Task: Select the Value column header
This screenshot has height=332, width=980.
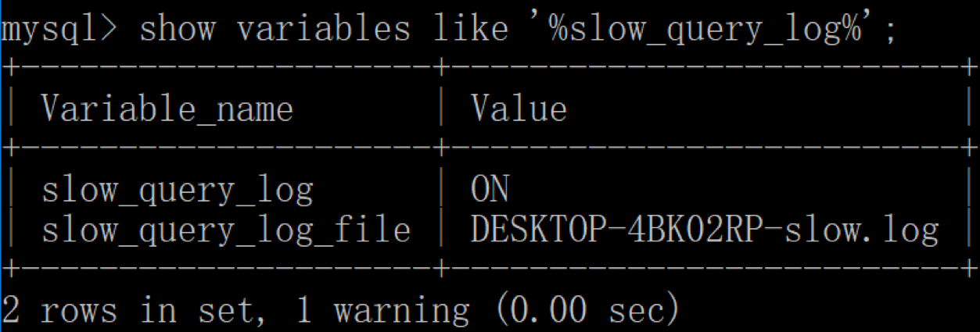Action: (x=519, y=108)
